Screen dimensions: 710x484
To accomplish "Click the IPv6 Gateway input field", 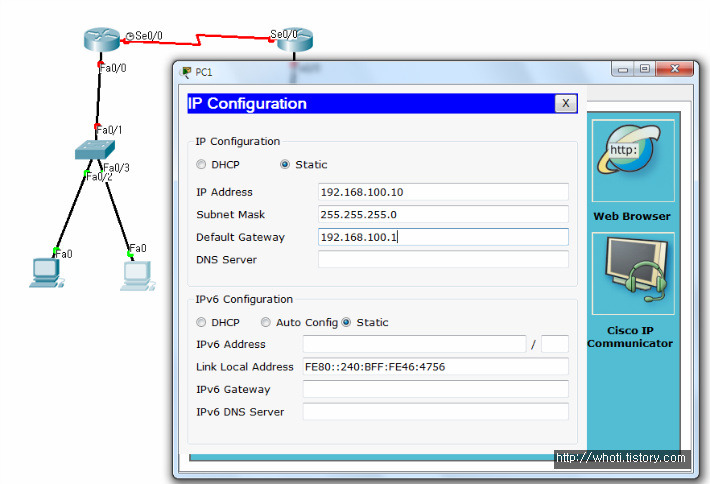I will coord(436,389).
